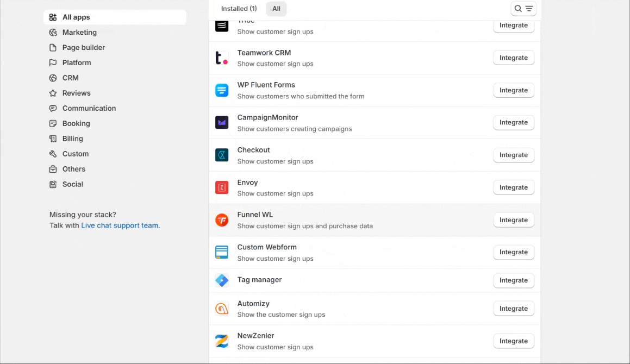630x364 pixels.
Task: Open the All apps category
Action: point(115,17)
